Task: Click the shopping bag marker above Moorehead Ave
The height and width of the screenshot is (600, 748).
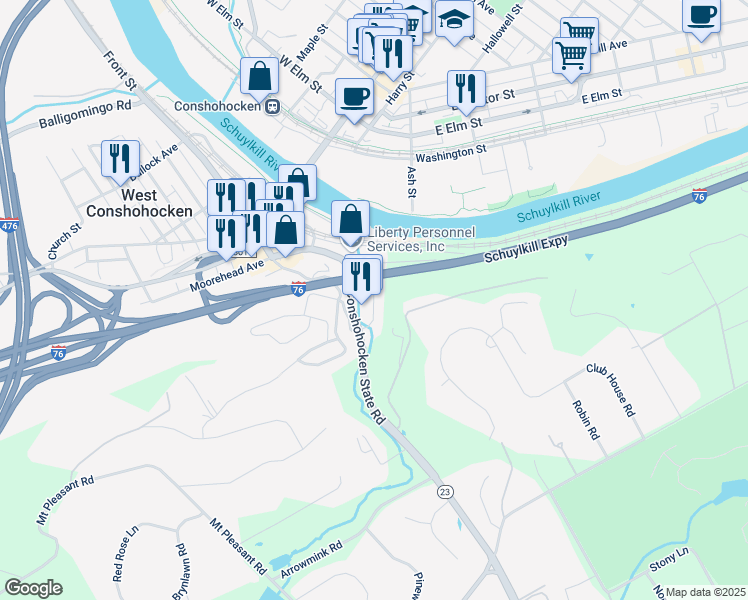Action: tap(286, 231)
